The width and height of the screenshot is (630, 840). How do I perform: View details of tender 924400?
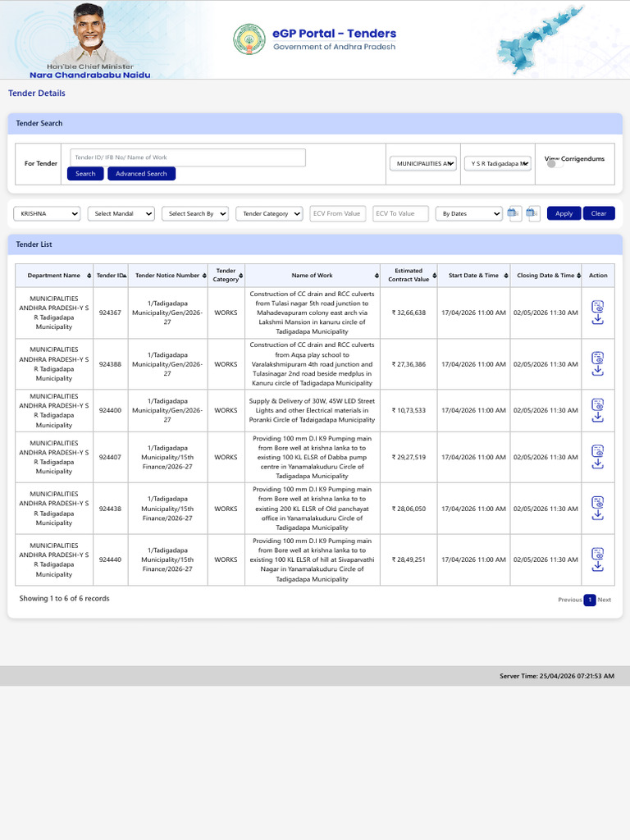point(597,404)
